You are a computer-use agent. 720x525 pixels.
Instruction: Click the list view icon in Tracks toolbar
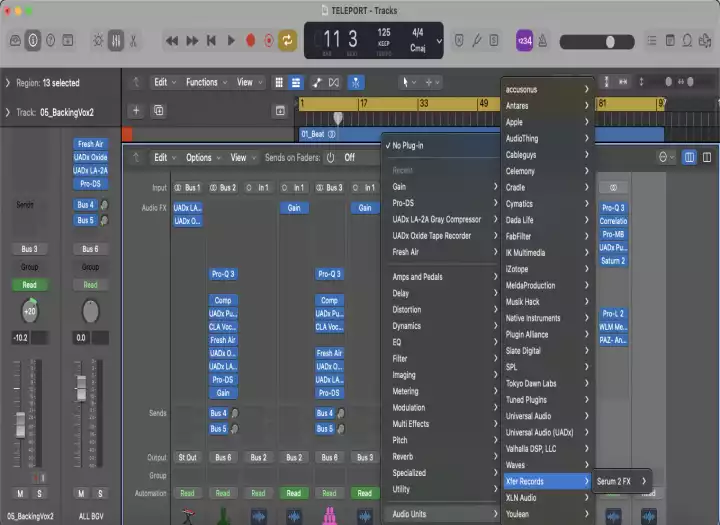click(296, 83)
